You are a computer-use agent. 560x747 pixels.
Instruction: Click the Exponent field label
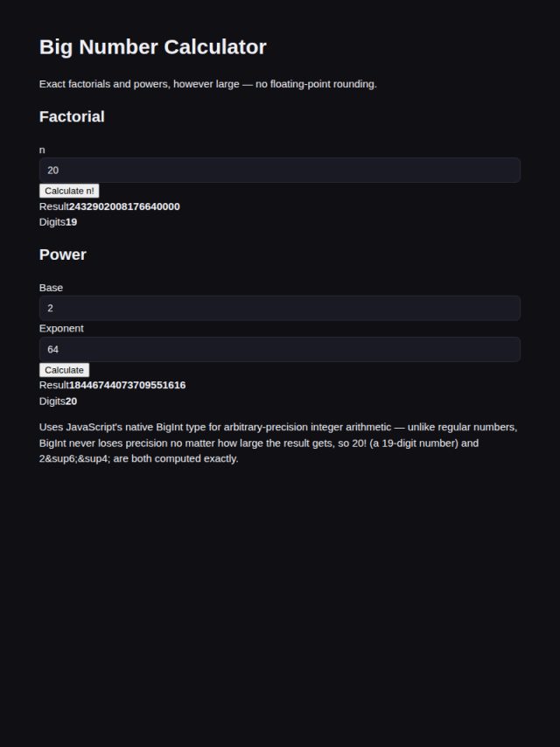click(x=61, y=328)
